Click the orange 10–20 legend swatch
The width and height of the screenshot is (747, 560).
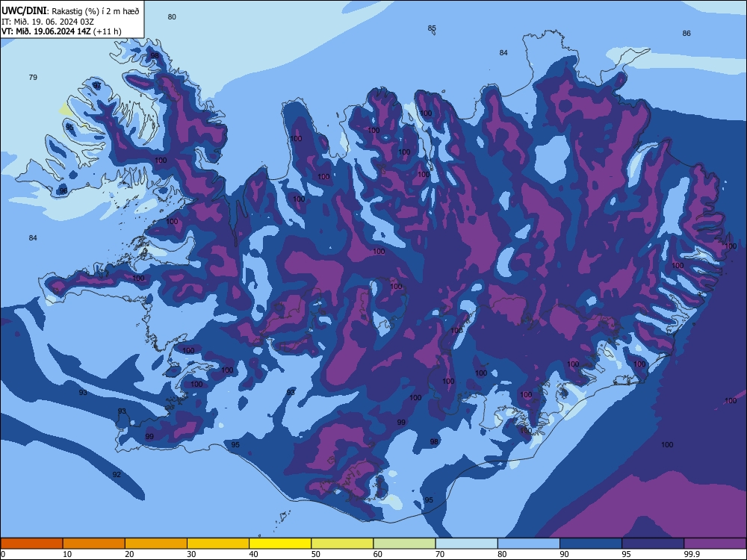pyautogui.click(x=94, y=544)
